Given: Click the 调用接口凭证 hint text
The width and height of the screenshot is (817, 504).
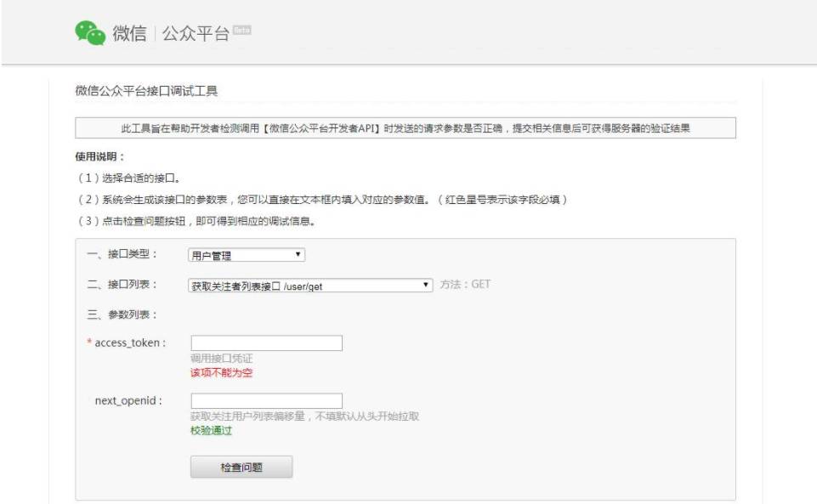Looking at the screenshot, I should coord(221,358).
